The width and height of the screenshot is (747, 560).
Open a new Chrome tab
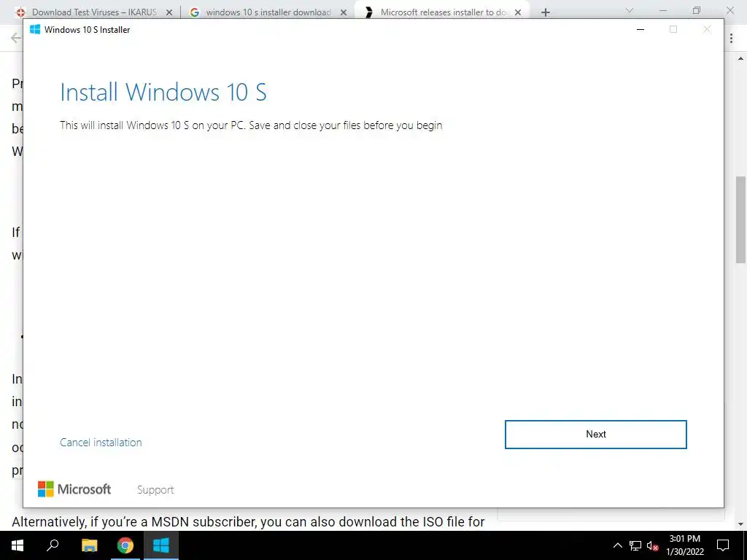546,12
